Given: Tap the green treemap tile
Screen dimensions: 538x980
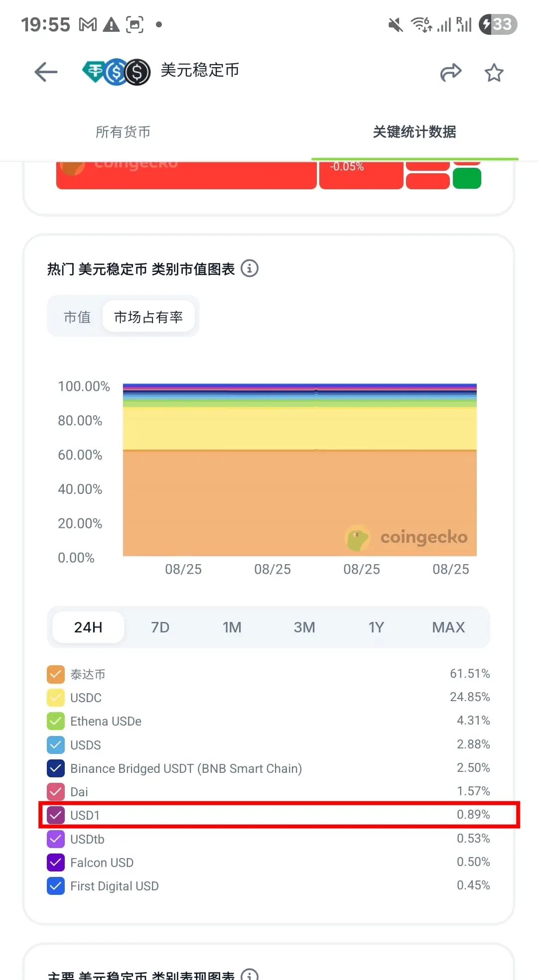Looking at the screenshot, I should (467, 178).
